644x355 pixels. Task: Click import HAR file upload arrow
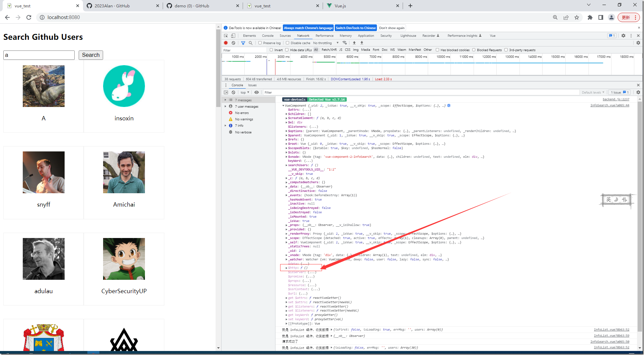[x=354, y=43]
